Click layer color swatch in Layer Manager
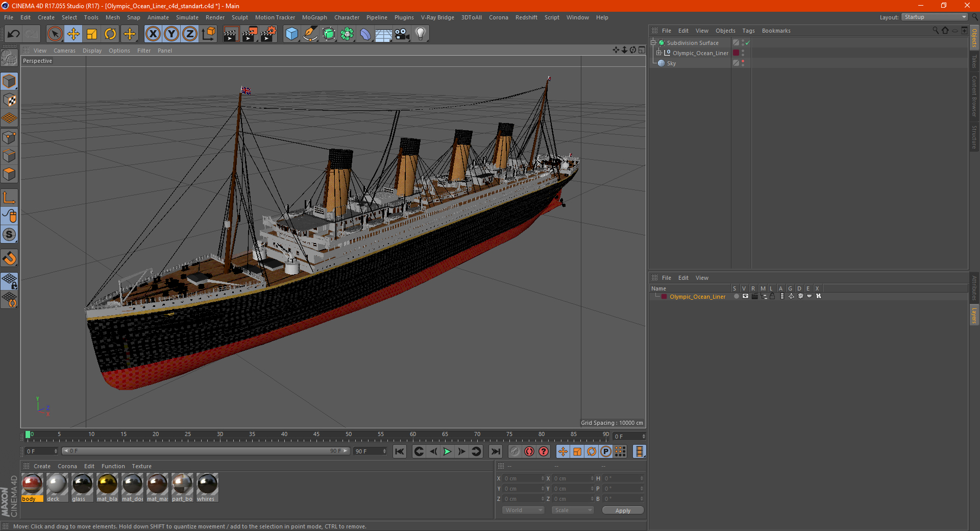The width and height of the screenshot is (980, 531). point(664,297)
